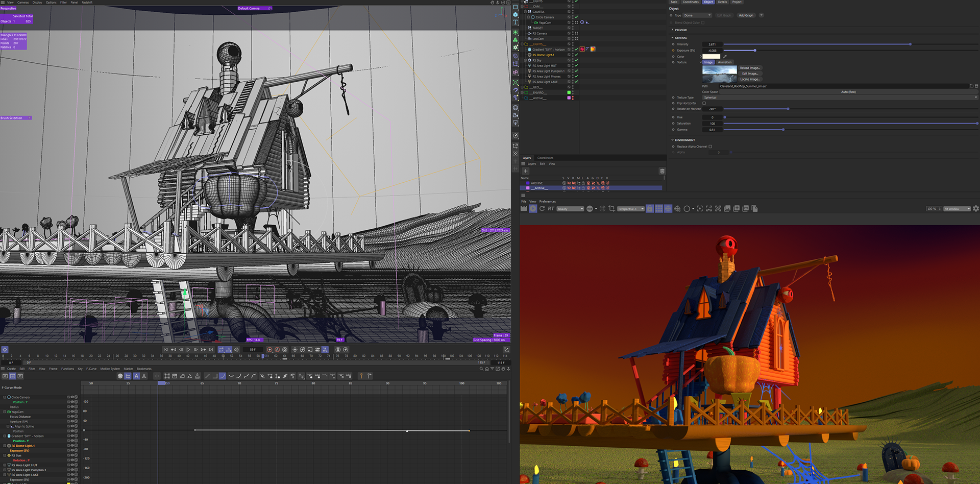Click the RenderView clapperboard render icon
Viewport: 980px width, 484px height.
point(524,209)
